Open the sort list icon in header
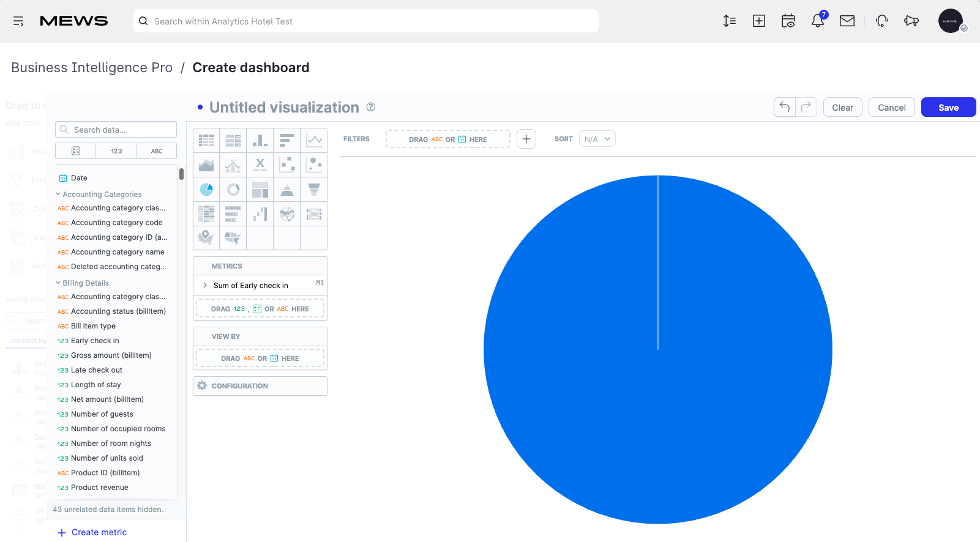The image size is (980, 542). [x=729, y=21]
